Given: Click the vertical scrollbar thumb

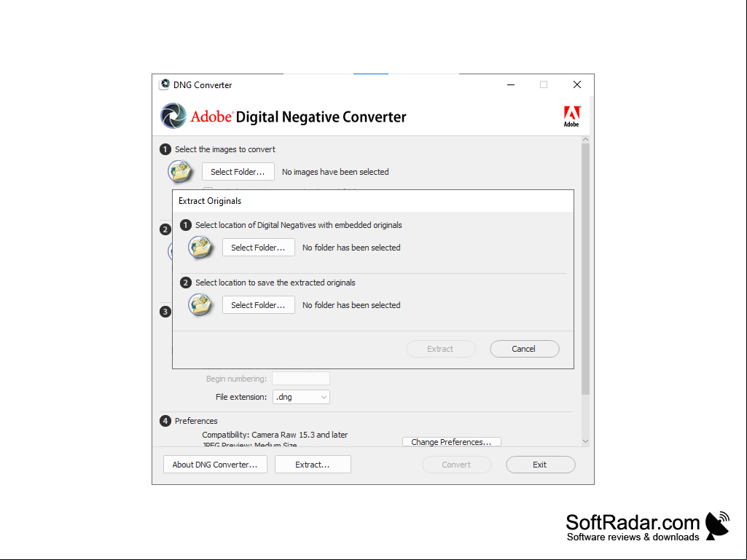Looking at the screenshot, I should coord(585,269).
